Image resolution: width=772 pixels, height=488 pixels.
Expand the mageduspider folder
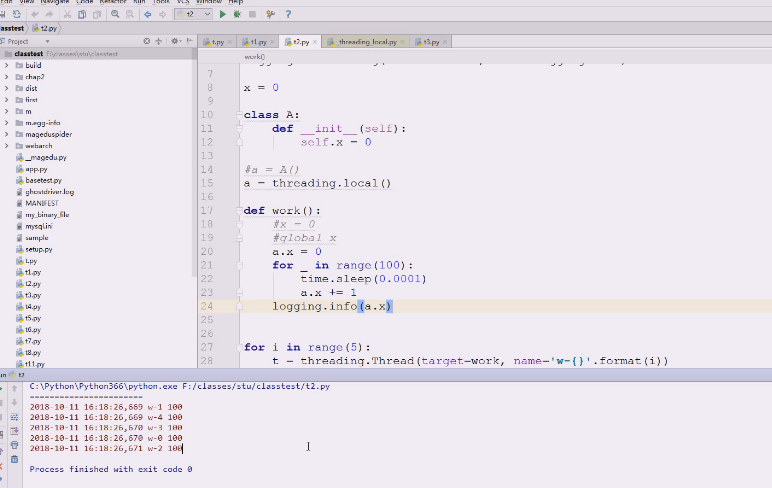coord(6,134)
